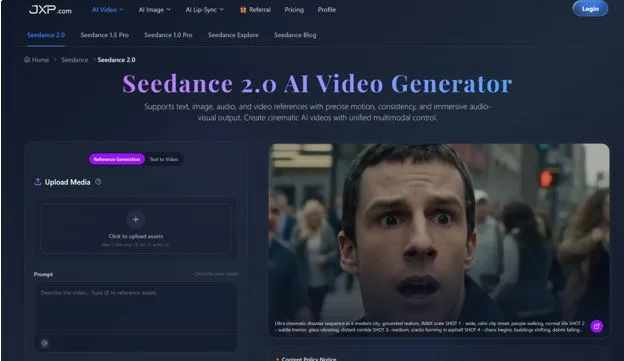Click the Login button

click(590, 9)
